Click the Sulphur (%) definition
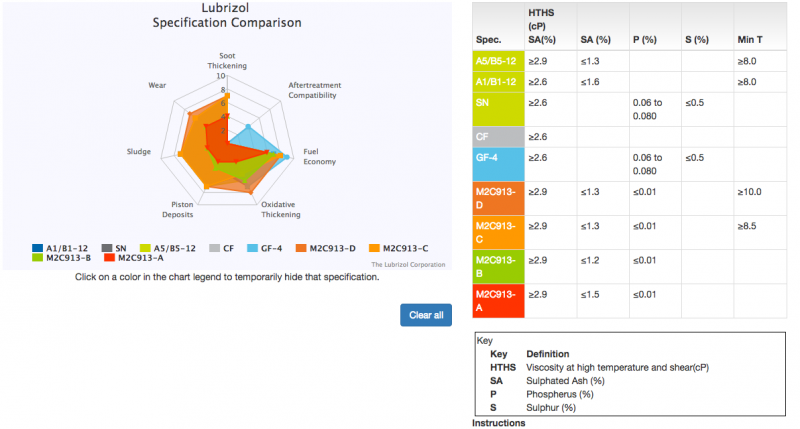The image size is (800, 429). [x=551, y=408]
